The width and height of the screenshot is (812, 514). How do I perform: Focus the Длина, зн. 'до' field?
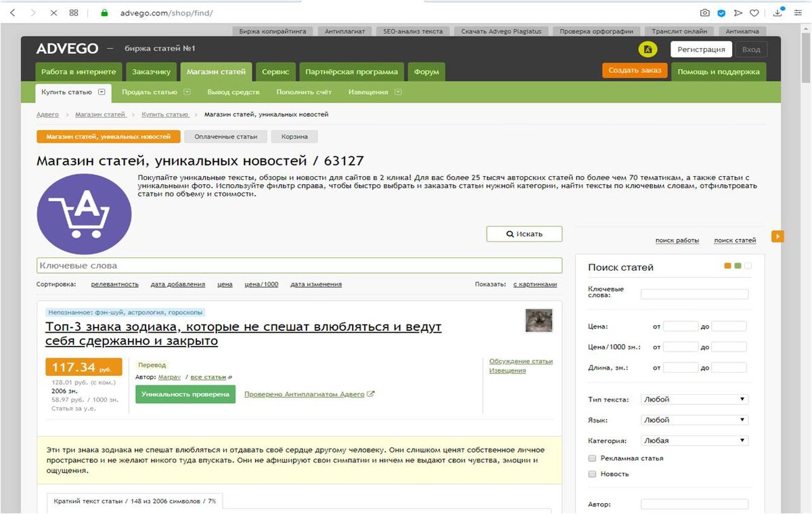click(729, 367)
